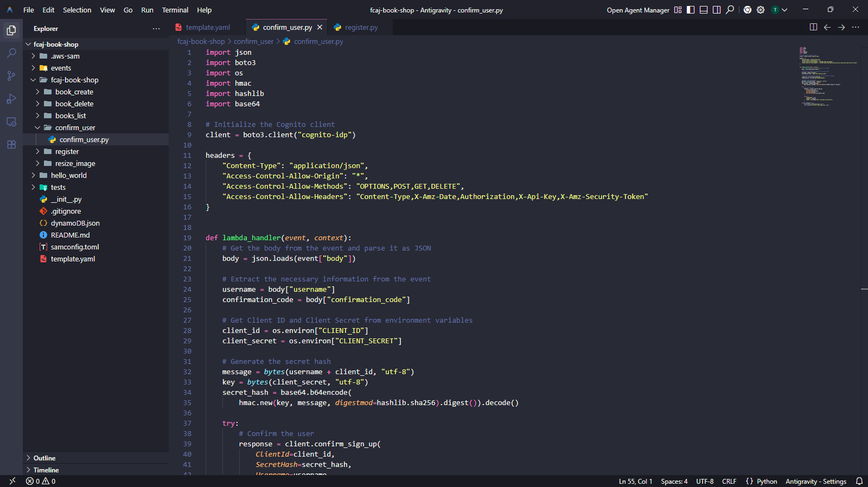Click the split editor right icon
Screen dimensions: 868x487
813,27
